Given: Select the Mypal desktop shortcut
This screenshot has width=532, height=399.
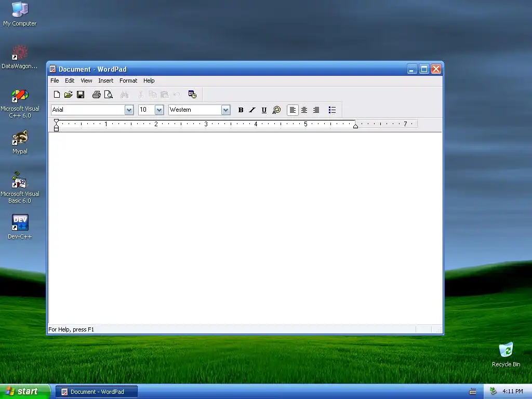Looking at the screenshot, I should (x=20, y=142).
